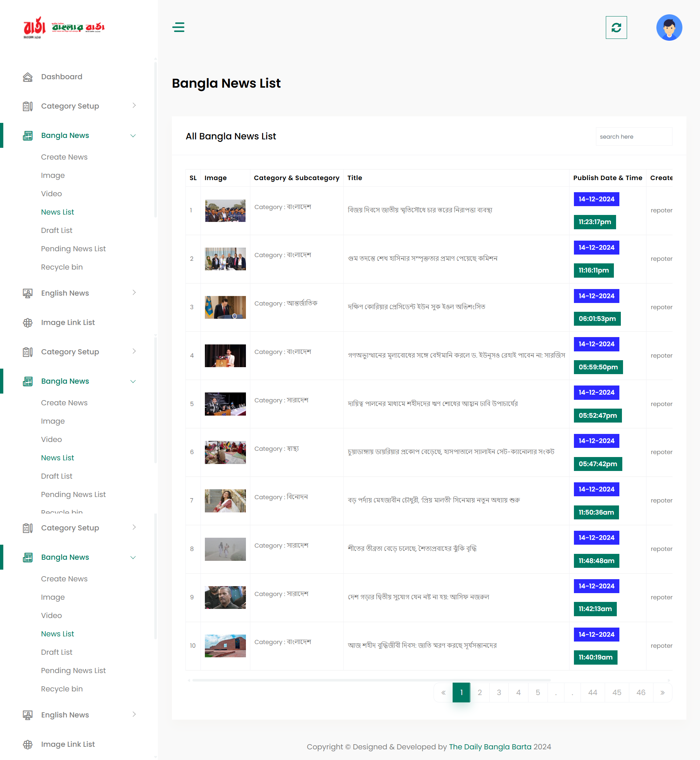Viewport: 700px width, 760px height.
Task: Collapse the Bangla News submenu
Action: [133, 135]
